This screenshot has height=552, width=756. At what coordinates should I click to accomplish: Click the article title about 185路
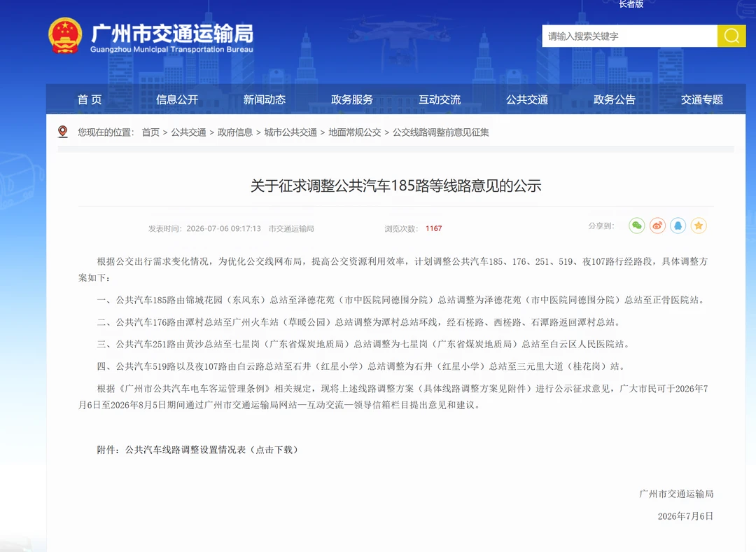coord(395,186)
